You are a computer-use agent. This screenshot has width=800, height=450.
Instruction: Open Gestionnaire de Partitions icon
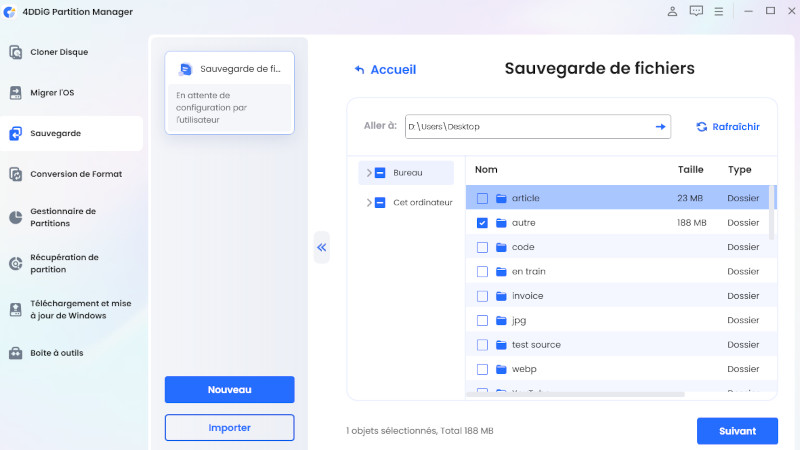(16, 217)
